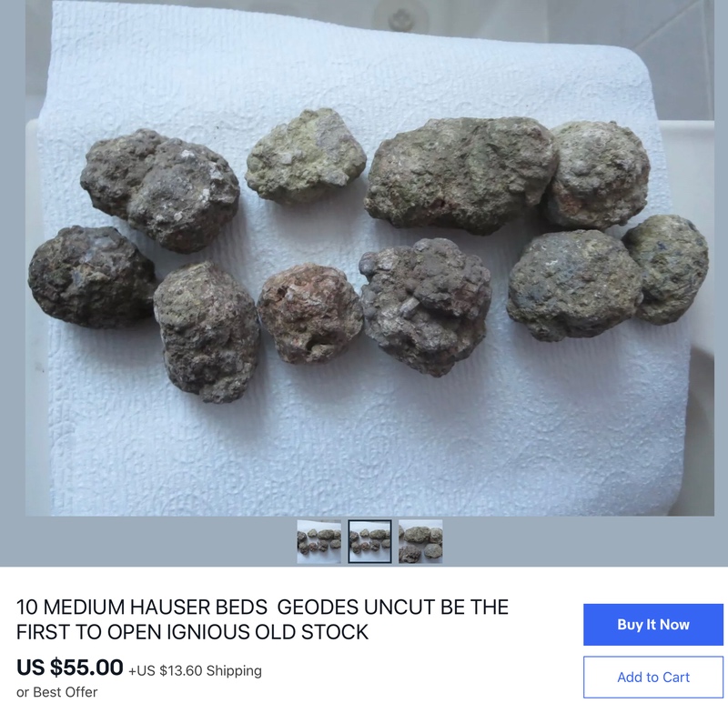The image size is (728, 703).
Task: Click the round knobby geode at upper right
Action: pos(598,175)
